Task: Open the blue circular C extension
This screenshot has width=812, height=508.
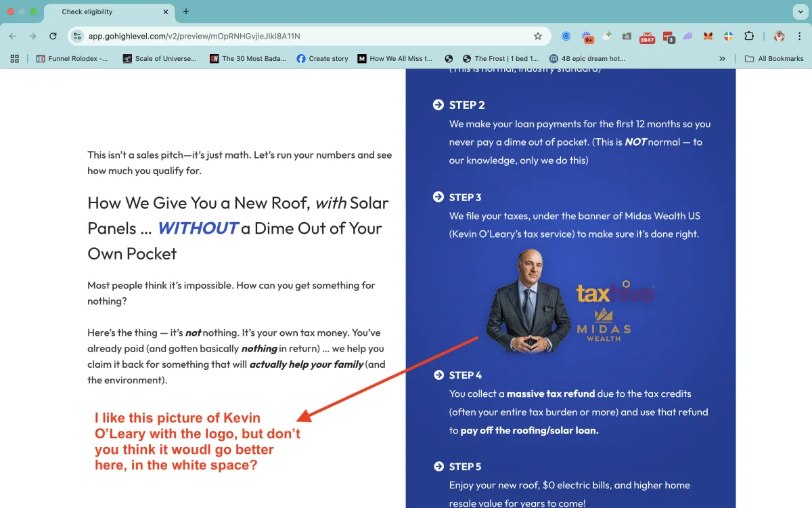Action: click(566, 36)
